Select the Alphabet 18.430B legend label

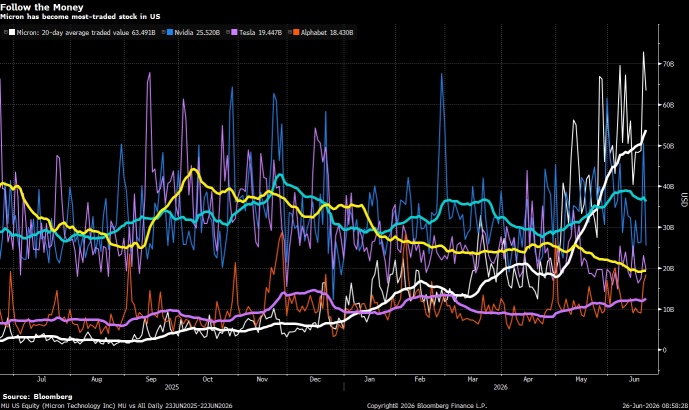click(x=327, y=33)
